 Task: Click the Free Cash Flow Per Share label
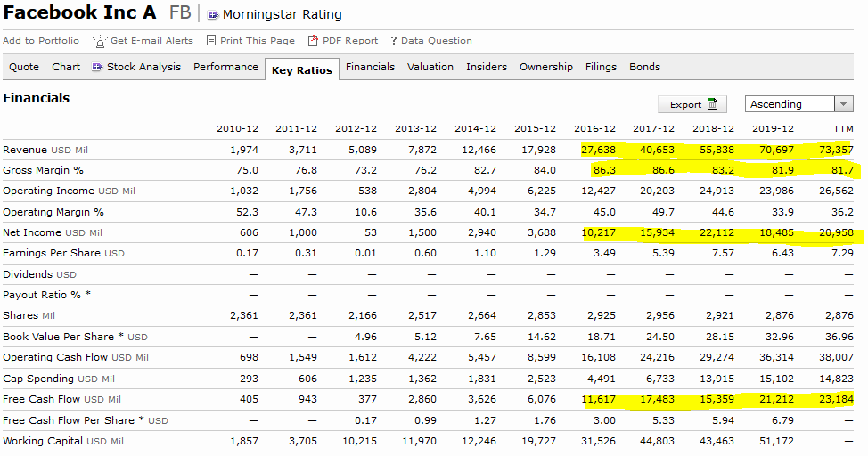tap(86, 420)
